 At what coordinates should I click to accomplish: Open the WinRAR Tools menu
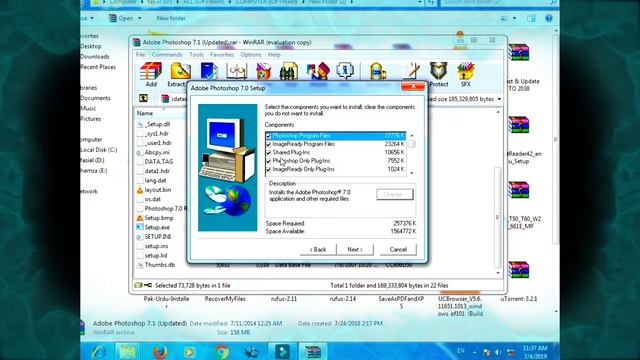coord(196,54)
